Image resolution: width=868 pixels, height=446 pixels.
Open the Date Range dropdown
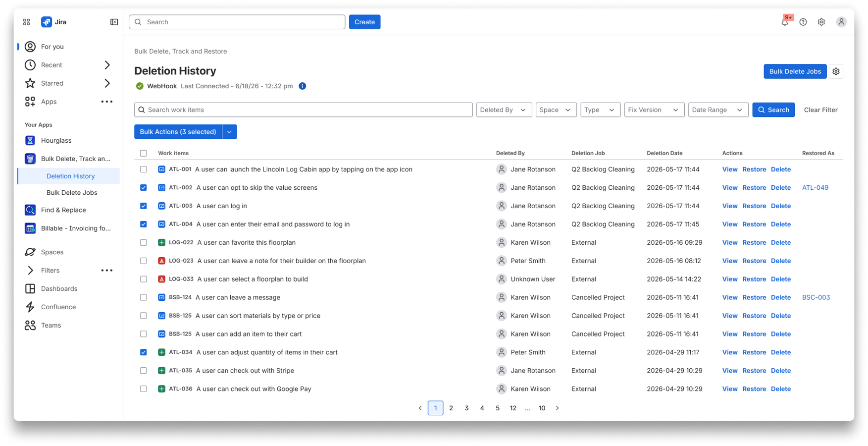718,110
